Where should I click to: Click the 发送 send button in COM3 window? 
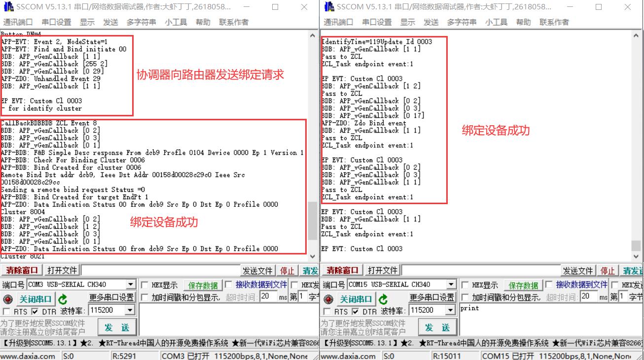click(x=116, y=327)
